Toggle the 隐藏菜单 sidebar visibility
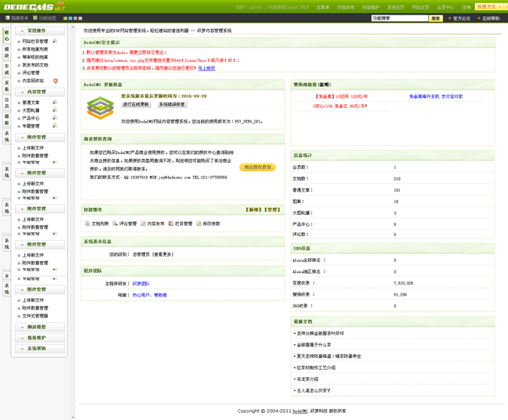Viewport: 508px width, 420px height. [16, 18]
